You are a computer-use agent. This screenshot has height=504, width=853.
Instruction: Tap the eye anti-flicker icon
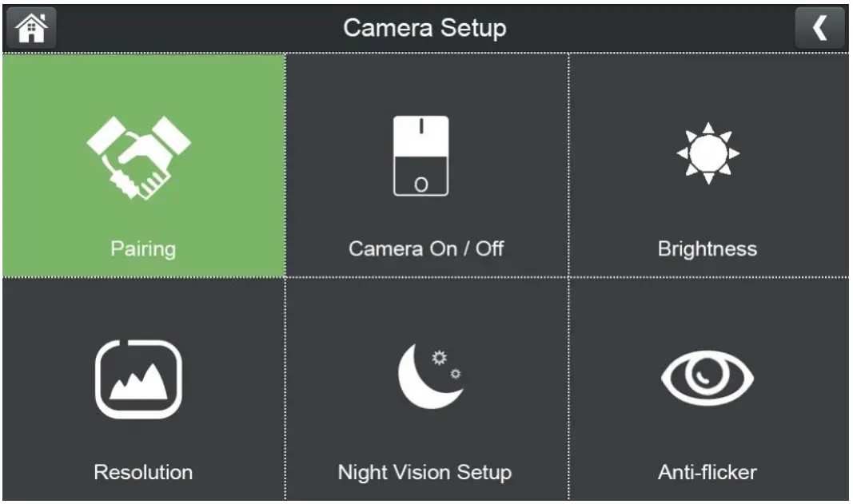pyautogui.click(x=708, y=379)
